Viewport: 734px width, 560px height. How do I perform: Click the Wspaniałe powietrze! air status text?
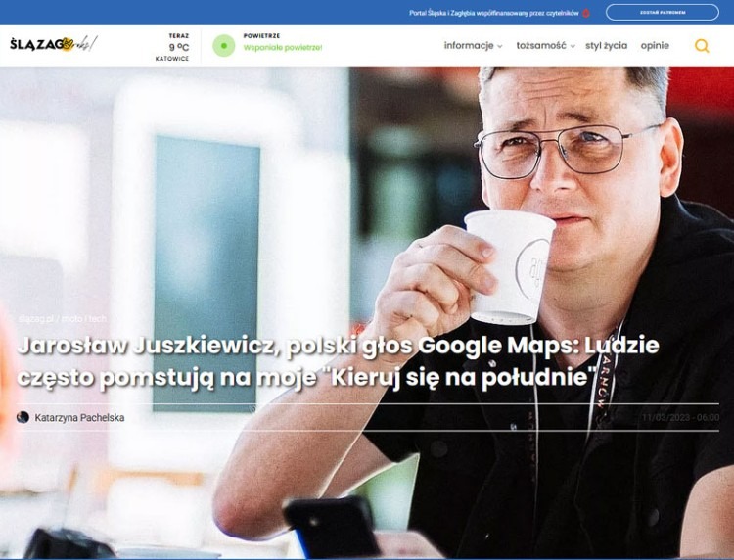tap(283, 47)
